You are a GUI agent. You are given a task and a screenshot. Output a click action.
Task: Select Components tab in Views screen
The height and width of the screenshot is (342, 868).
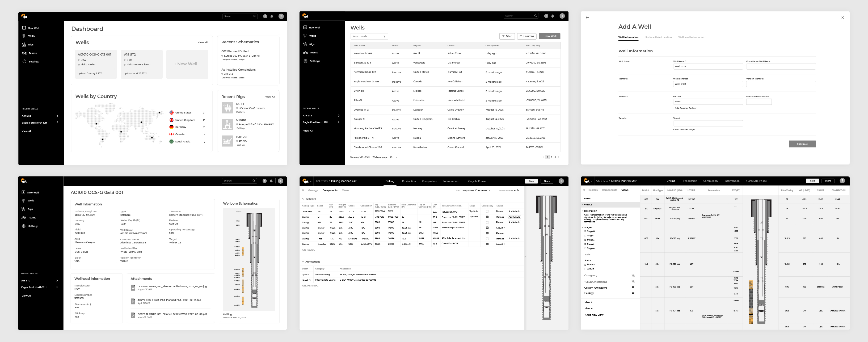click(x=609, y=190)
